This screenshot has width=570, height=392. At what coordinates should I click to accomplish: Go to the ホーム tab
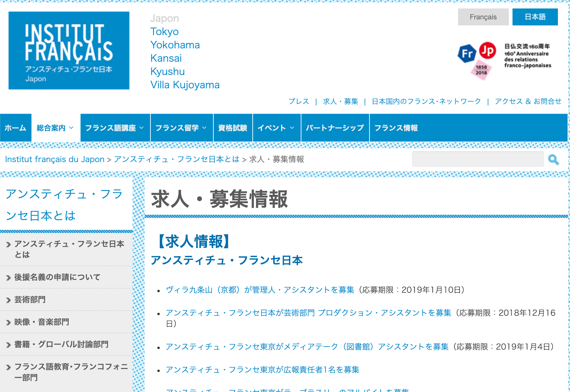15,128
